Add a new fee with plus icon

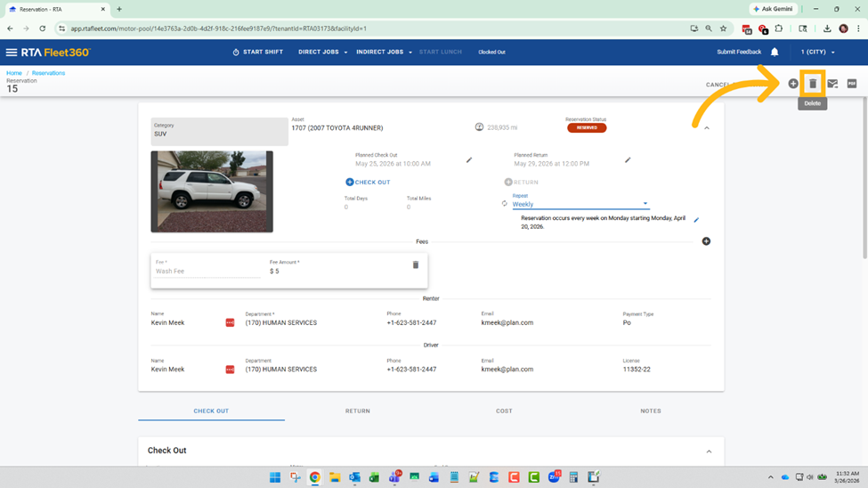pos(706,241)
